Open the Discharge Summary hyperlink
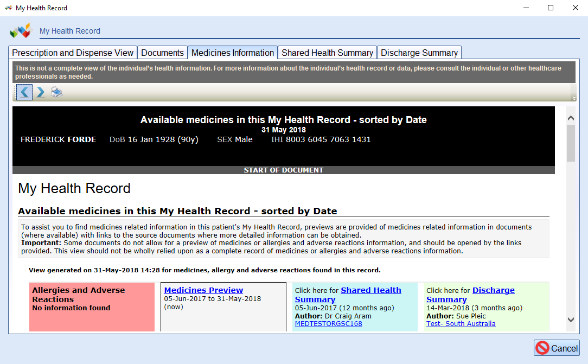Viewport: 588px width, 364px height. (x=493, y=290)
